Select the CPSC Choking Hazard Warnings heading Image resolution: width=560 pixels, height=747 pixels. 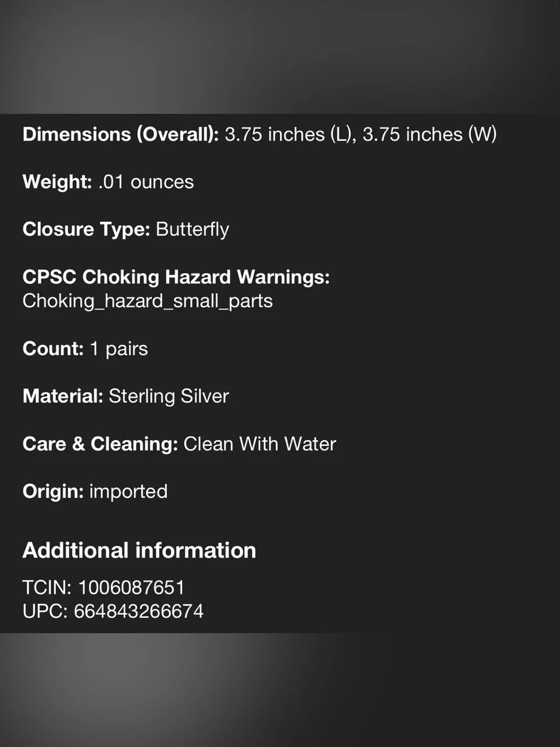coord(176,277)
